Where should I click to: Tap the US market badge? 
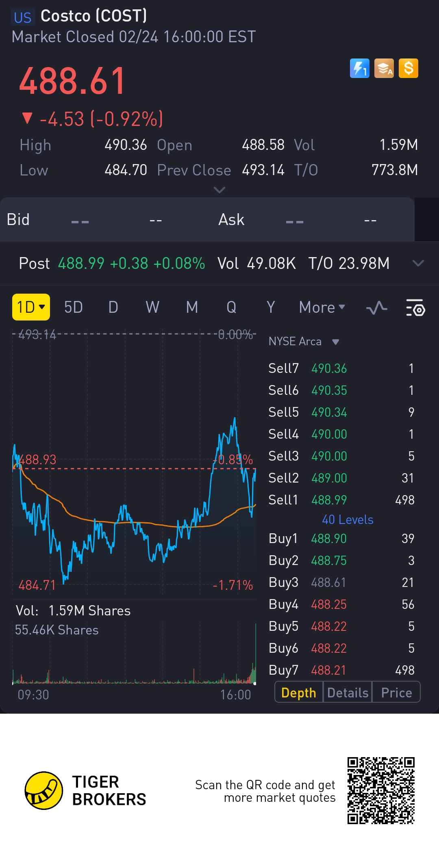[x=22, y=17]
